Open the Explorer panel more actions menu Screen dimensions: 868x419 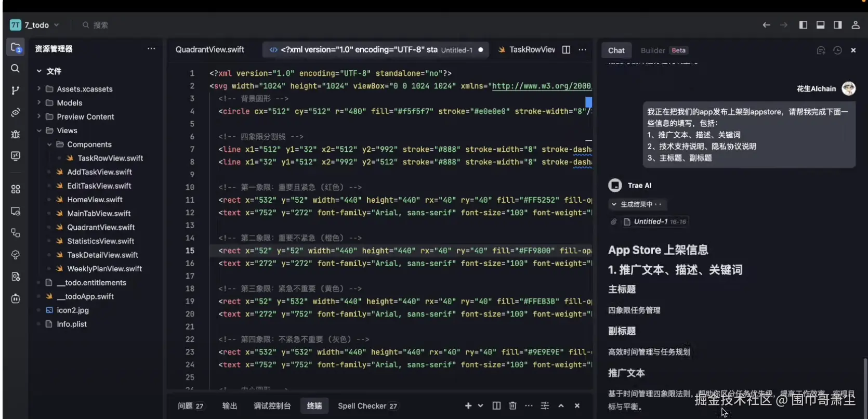(x=151, y=48)
